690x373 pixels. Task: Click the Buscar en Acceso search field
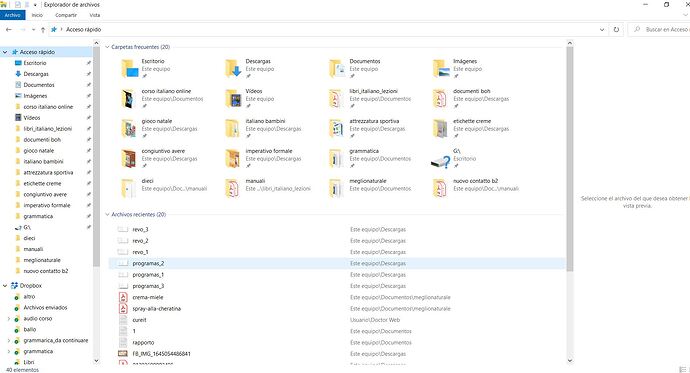point(659,29)
